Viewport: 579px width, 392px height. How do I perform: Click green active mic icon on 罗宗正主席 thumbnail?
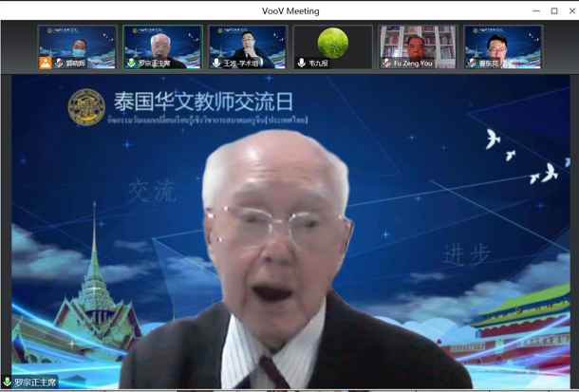(x=131, y=63)
